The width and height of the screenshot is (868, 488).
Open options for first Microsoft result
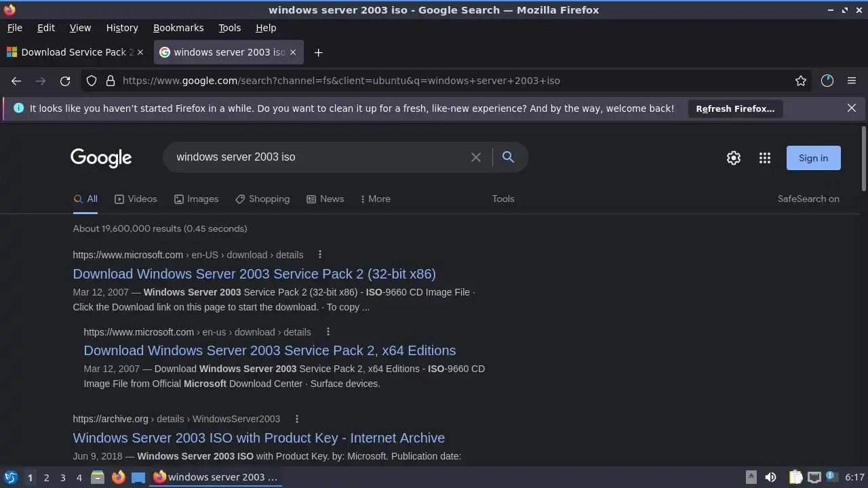tap(320, 255)
